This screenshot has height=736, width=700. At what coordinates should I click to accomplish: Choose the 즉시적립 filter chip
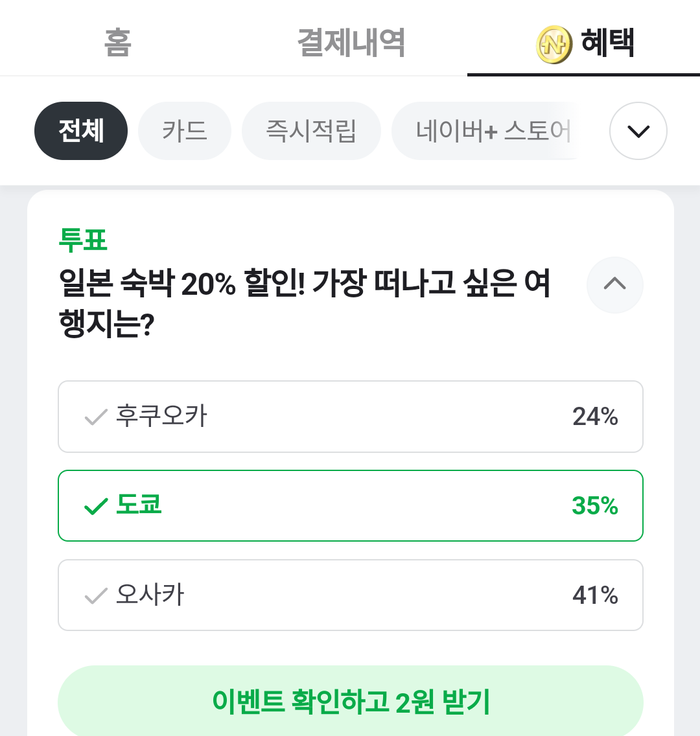point(311,131)
